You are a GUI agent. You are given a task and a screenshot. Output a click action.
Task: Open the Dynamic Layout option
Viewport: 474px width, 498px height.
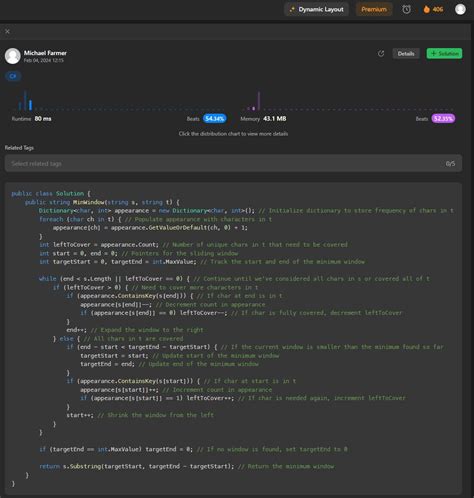tap(316, 9)
